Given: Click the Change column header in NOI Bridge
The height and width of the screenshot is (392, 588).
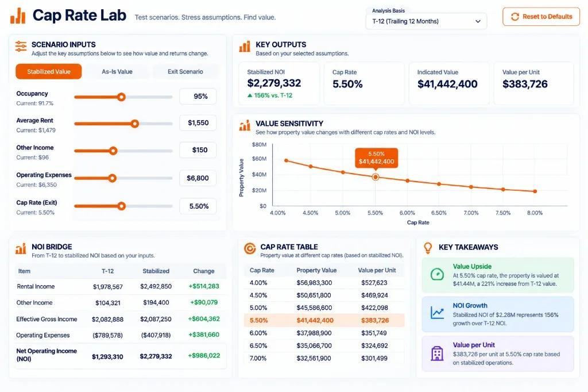Looking at the screenshot, I should click(x=204, y=271).
